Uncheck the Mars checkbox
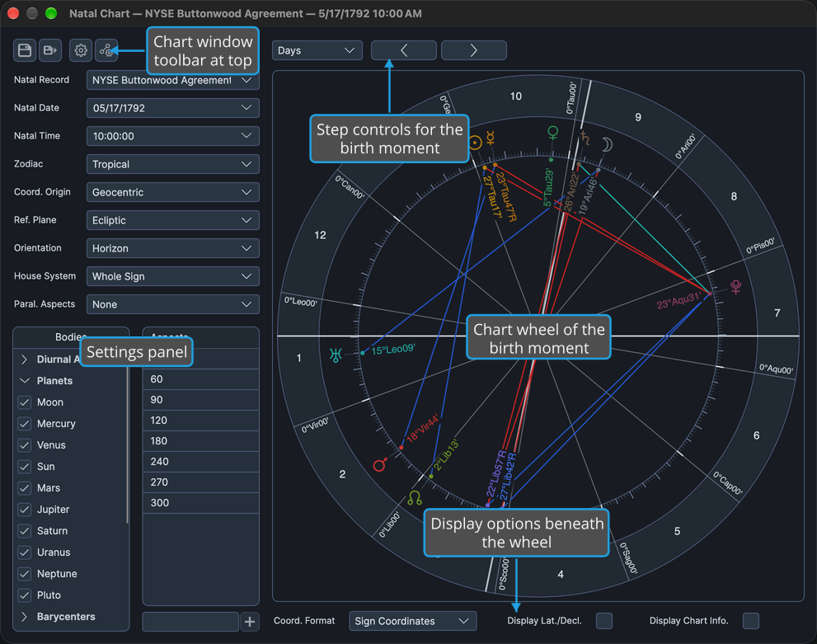The height and width of the screenshot is (644, 817). [x=25, y=487]
